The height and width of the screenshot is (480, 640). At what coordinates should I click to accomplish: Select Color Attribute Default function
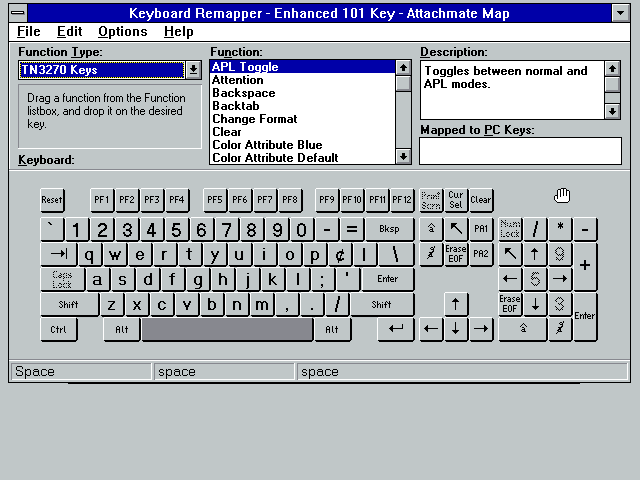[x=302, y=158]
